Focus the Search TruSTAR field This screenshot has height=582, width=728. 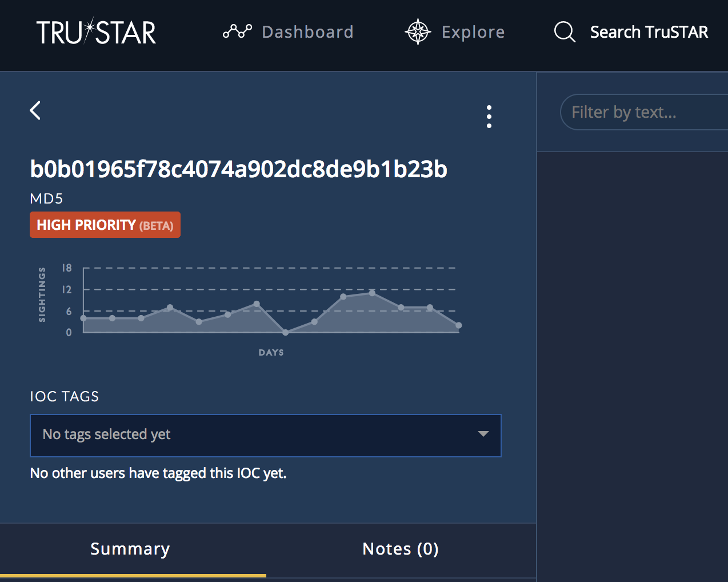tap(649, 32)
